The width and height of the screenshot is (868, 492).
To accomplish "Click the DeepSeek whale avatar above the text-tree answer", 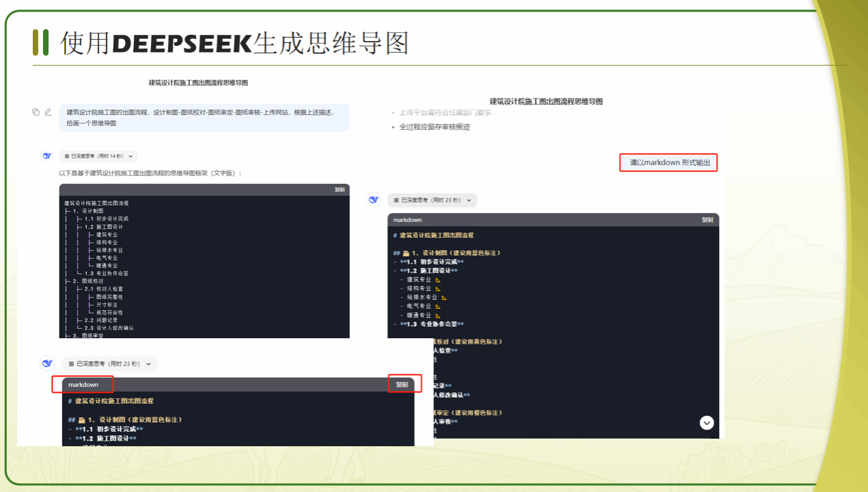I will pos(47,156).
